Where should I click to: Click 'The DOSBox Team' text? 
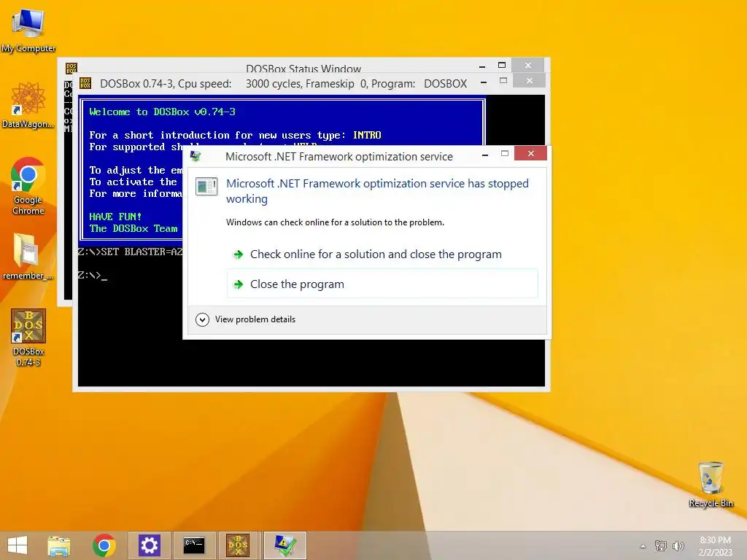click(x=133, y=228)
